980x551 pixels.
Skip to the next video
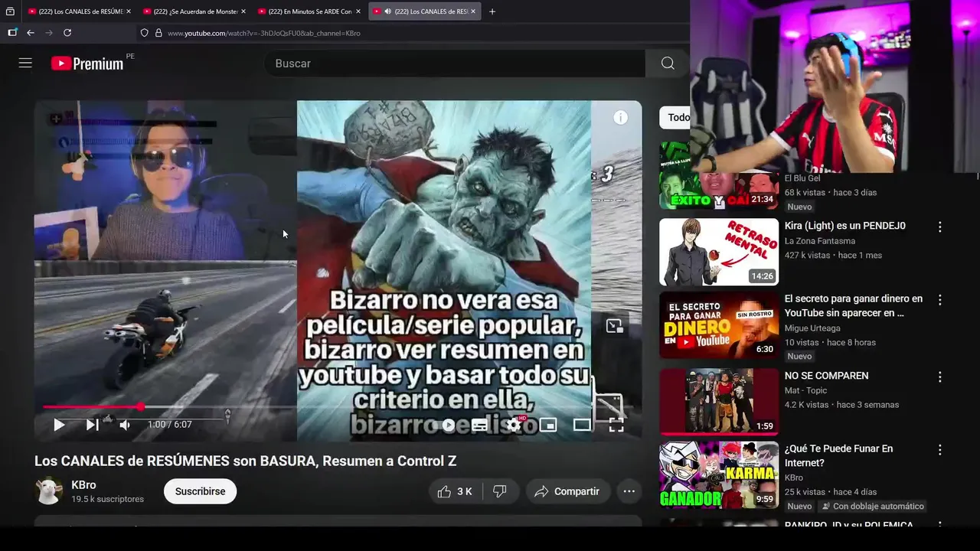tap(92, 425)
